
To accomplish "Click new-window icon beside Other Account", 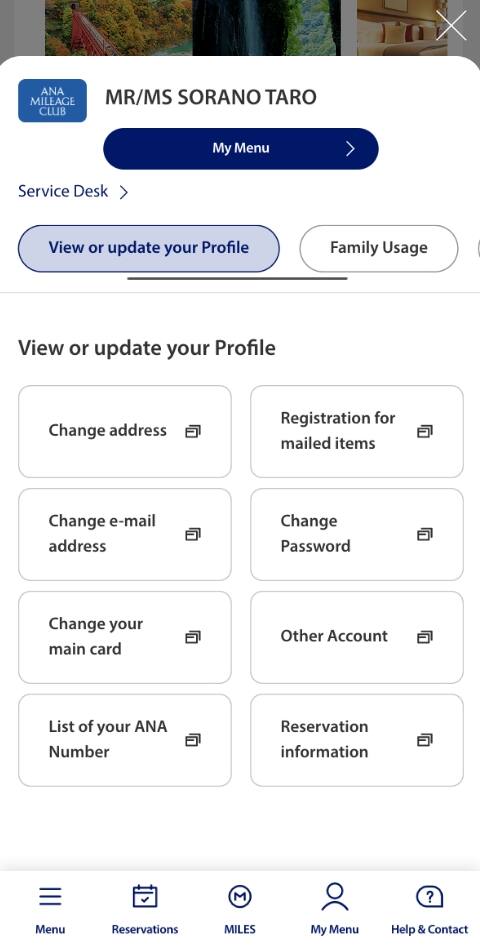I will coord(425,637).
